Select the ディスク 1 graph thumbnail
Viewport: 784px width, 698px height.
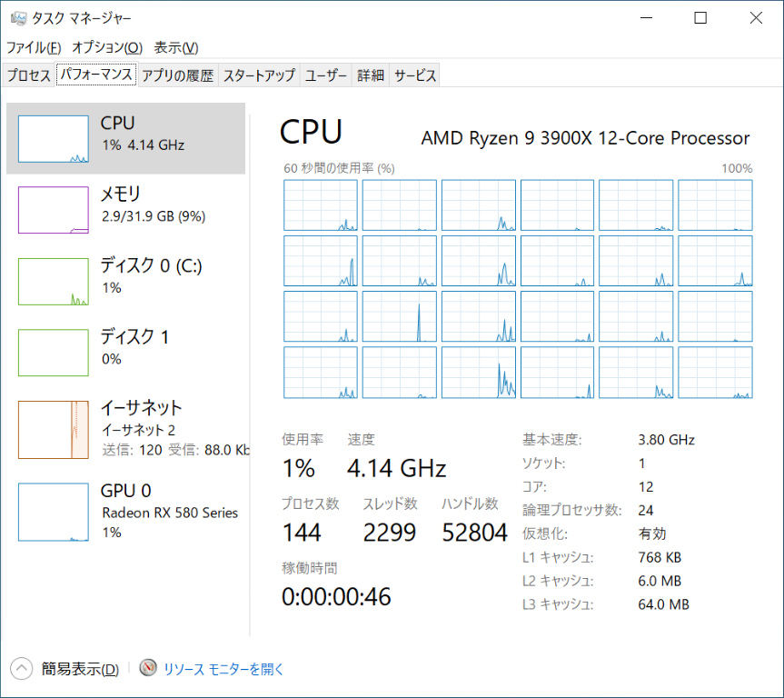[x=54, y=353]
